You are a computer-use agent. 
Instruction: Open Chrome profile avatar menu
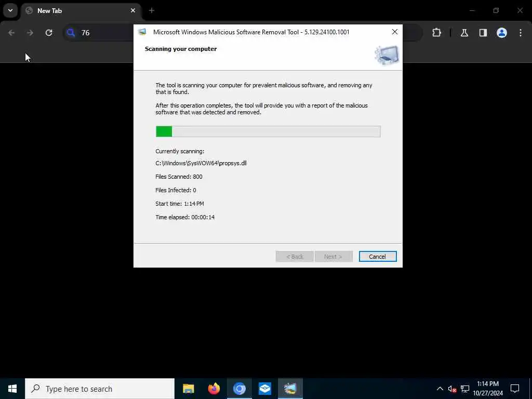coord(502,33)
